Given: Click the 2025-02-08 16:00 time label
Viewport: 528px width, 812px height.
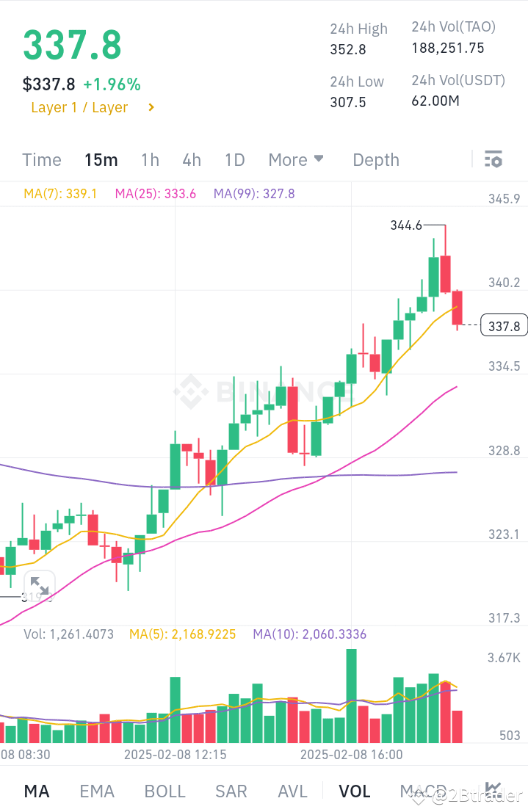Looking at the screenshot, I should coord(351,754).
